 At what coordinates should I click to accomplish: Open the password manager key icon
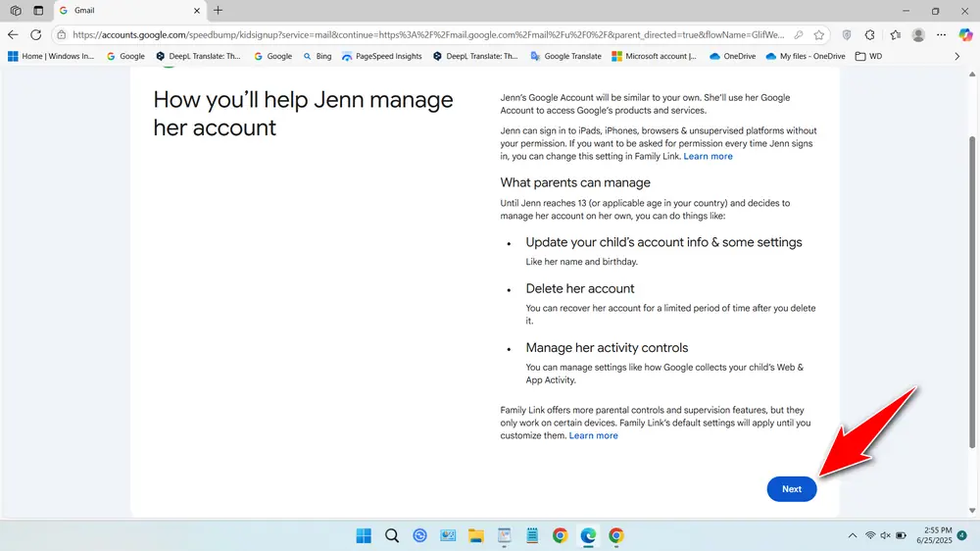[798, 35]
